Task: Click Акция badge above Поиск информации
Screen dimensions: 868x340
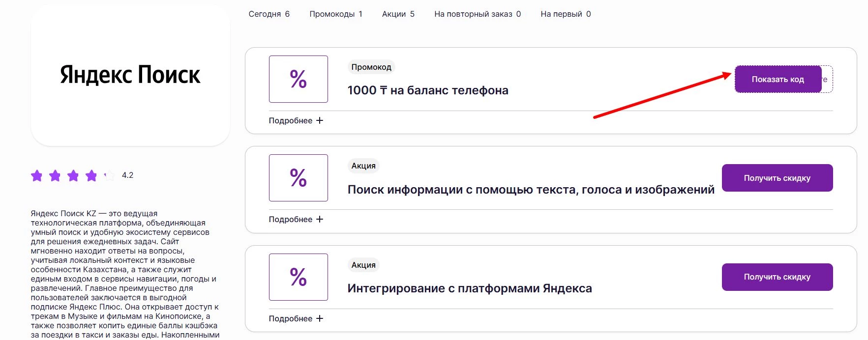Action: 363,166
